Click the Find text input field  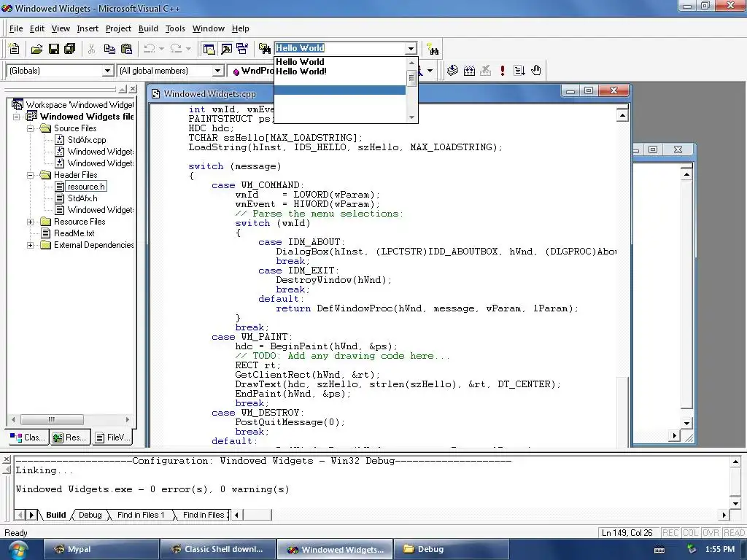point(340,48)
